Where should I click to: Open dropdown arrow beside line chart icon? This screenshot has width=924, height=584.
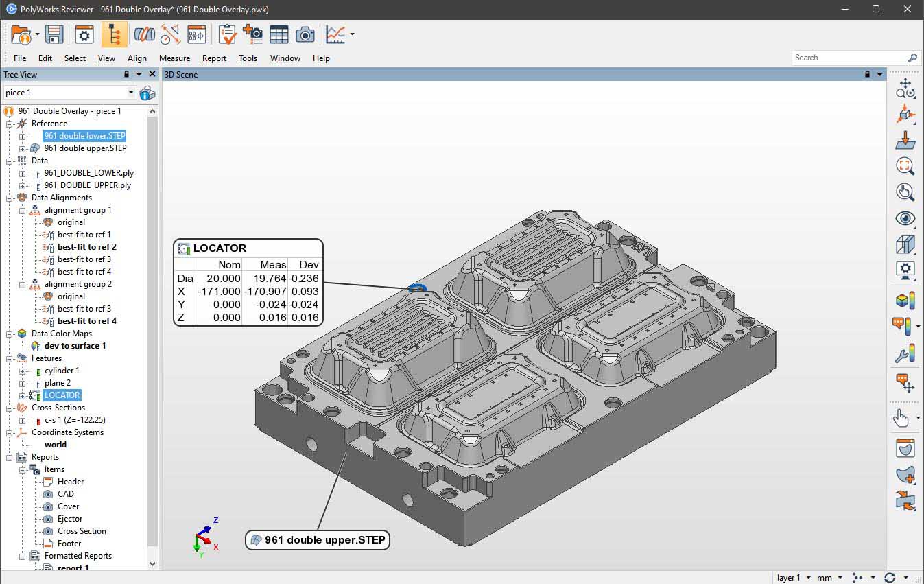(352, 34)
